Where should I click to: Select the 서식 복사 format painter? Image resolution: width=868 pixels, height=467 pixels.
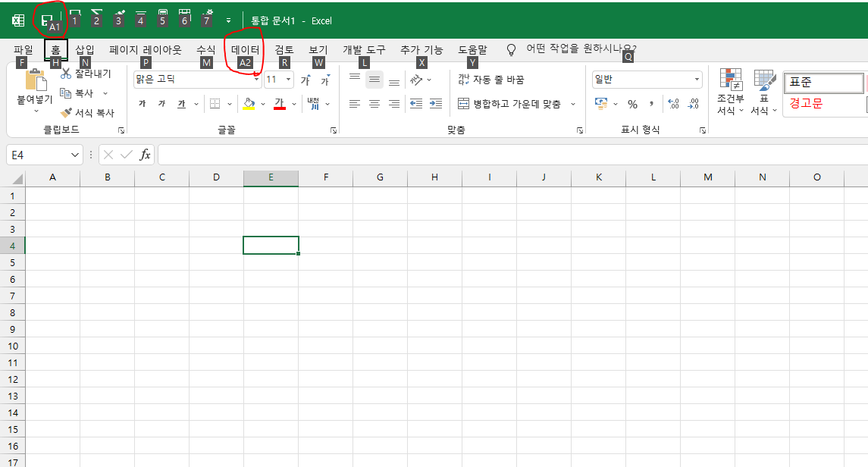87,112
